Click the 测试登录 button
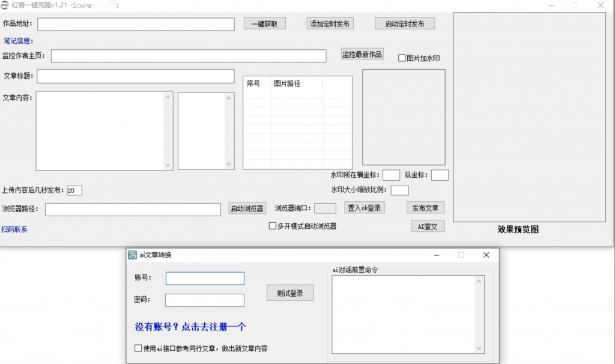This screenshot has height=364, width=615. point(290,293)
